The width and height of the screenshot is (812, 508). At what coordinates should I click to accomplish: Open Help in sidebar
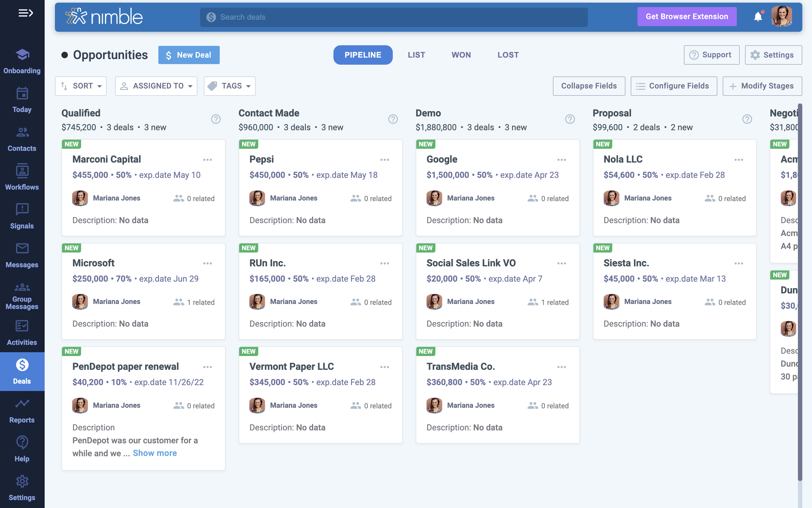(x=22, y=449)
